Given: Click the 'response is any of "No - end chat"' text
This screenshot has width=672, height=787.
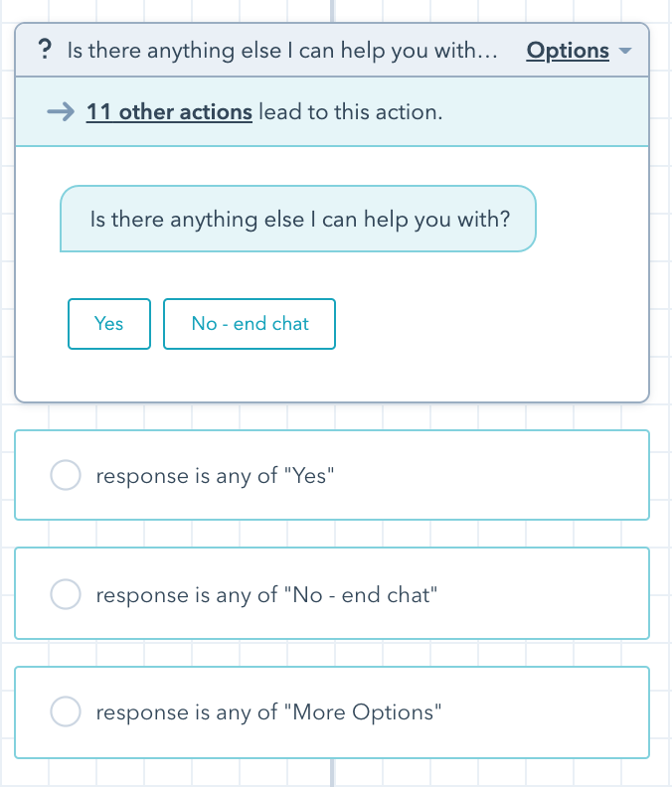Looking at the screenshot, I should pyautogui.click(x=266, y=594).
